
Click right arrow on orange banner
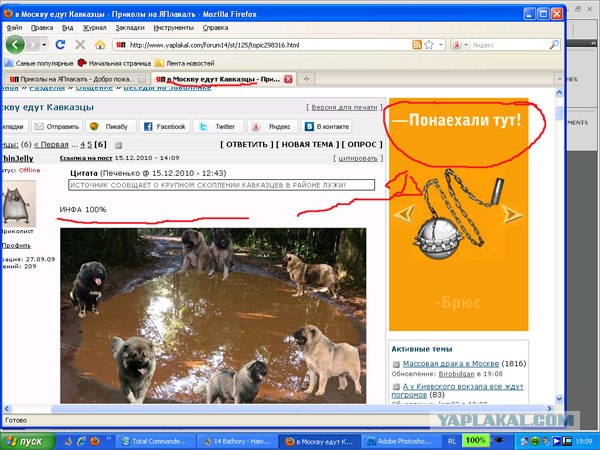[512, 214]
